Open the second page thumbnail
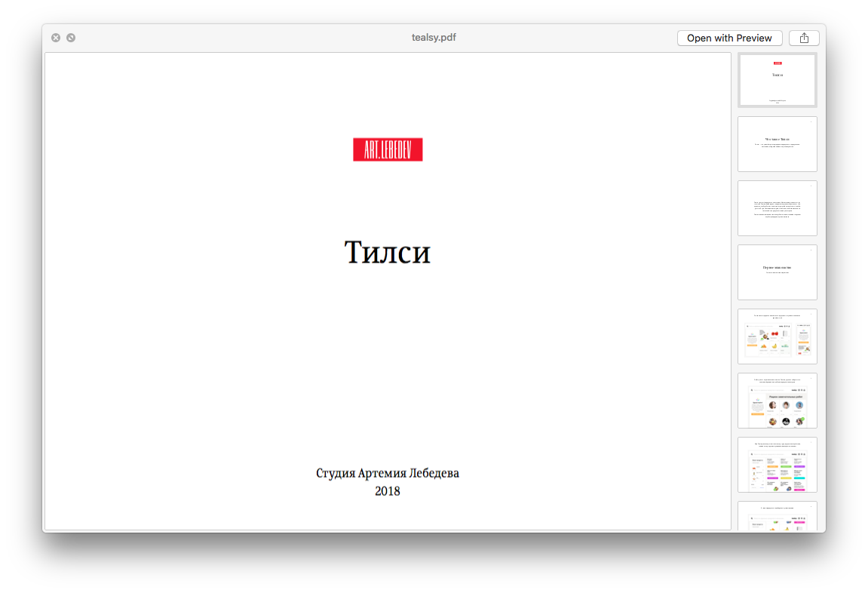Image resolution: width=868 pixels, height=593 pixels. [x=777, y=144]
